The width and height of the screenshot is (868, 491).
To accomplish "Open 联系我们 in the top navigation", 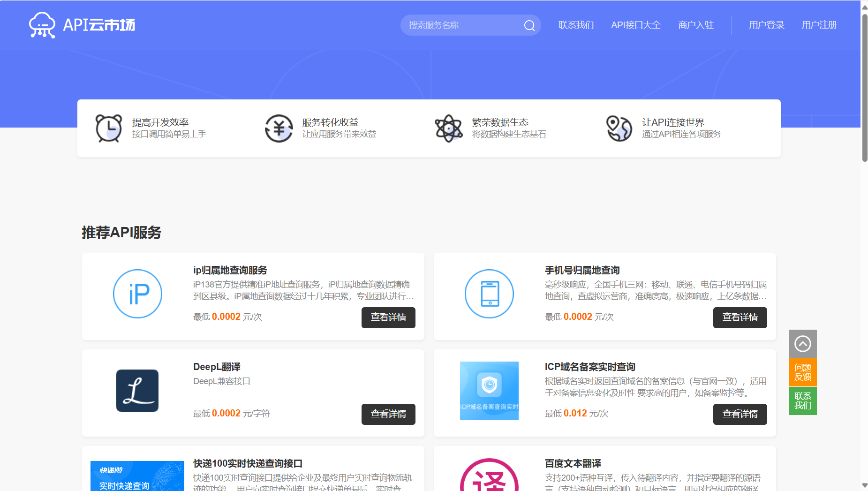I will (576, 25).
